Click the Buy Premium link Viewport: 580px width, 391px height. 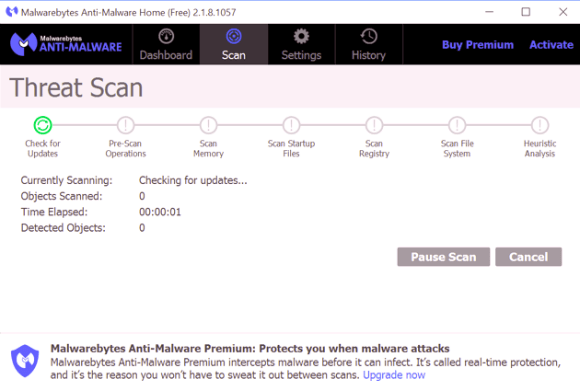[x=478, y=45]
